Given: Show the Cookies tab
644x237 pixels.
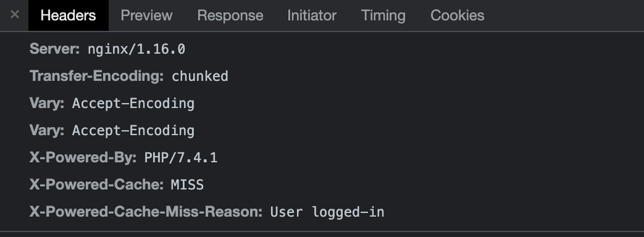Looking at the screenshot, I should coord(457,16).
